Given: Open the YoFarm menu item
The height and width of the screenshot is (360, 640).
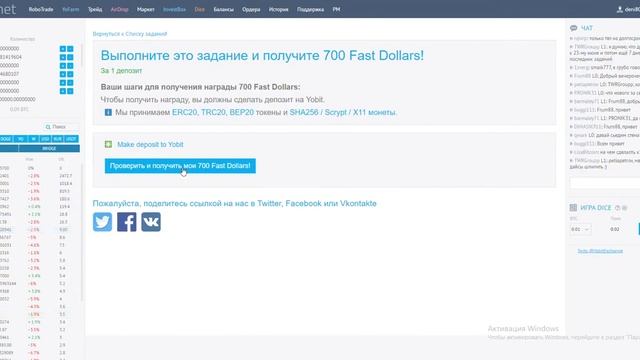Looking at the screenshot, I should point(71,9).
